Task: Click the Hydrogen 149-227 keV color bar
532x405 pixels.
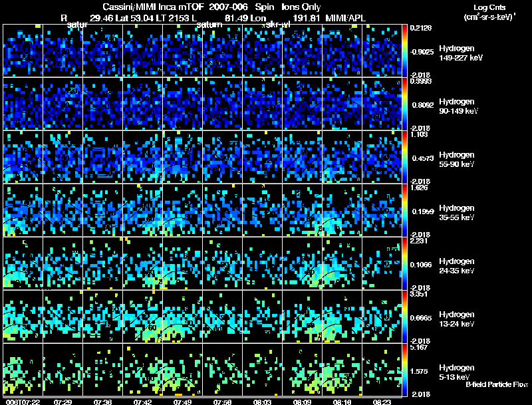Action: pyautogui.click(x=404, y=50)
